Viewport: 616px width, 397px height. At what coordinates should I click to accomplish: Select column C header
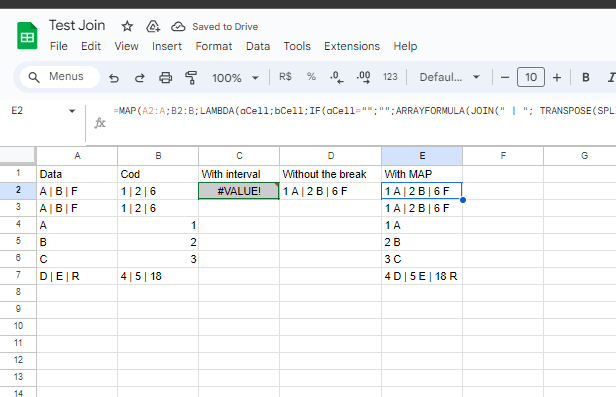pos(239,156)
